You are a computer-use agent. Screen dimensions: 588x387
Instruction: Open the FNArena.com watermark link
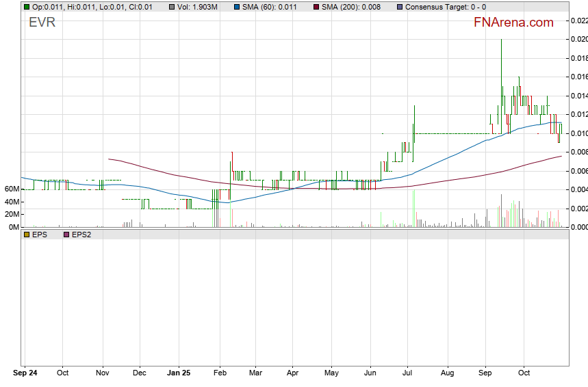[x=513, y=23]
